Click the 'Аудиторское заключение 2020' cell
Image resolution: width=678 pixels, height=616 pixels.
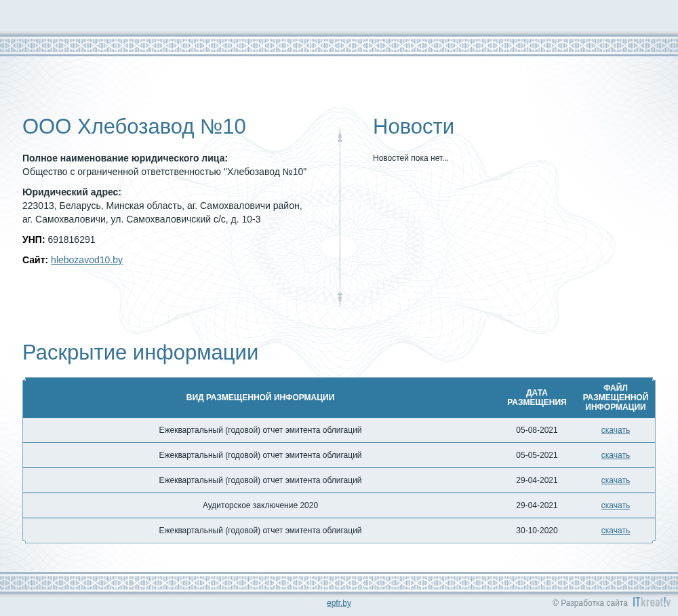[260, 505]
